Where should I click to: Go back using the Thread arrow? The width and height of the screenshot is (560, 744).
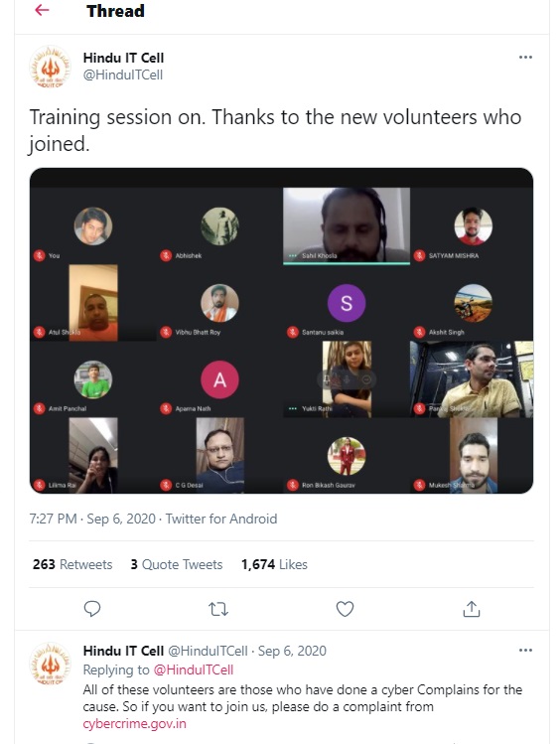42,10
